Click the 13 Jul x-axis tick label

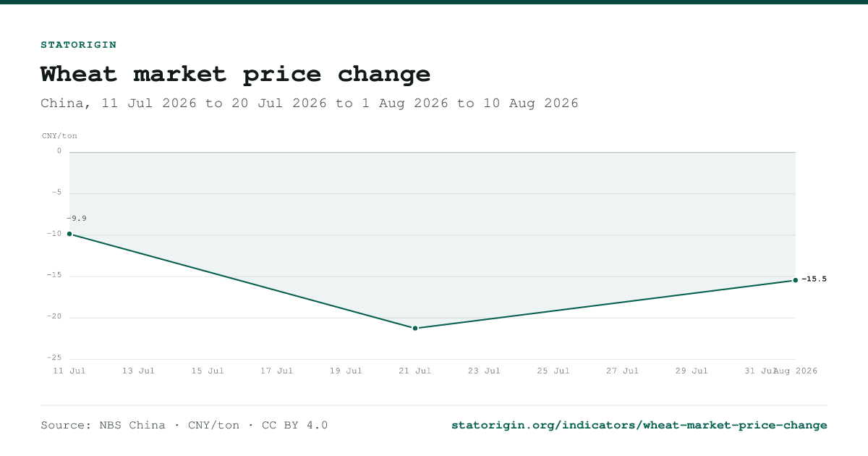point(138,371)
